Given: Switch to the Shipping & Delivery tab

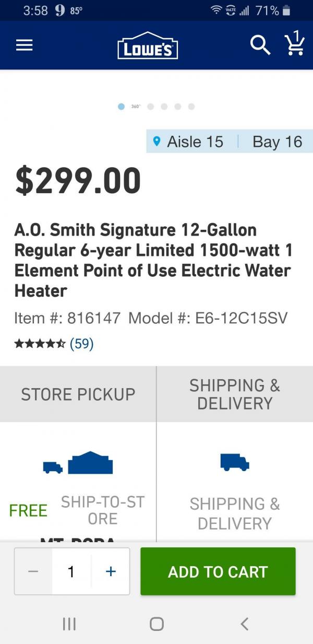Looking at the screenshot, I should pos(235,394).
